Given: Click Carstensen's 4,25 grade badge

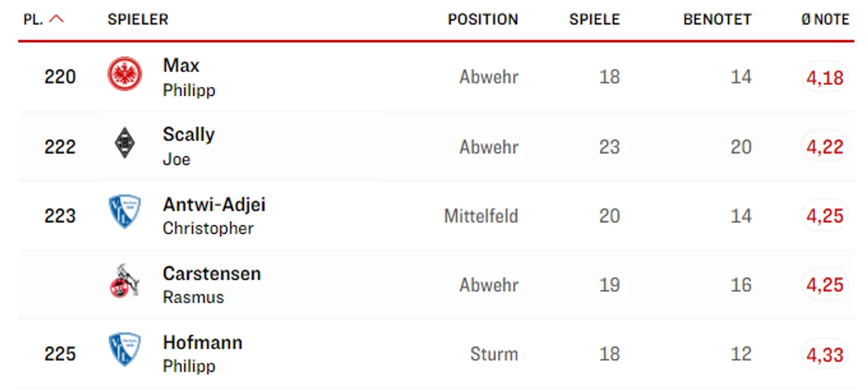Looking at the screenshot, I should (825, 285).
